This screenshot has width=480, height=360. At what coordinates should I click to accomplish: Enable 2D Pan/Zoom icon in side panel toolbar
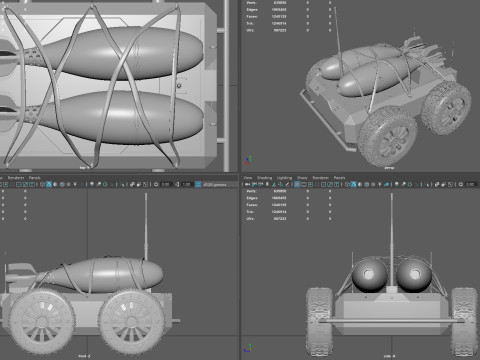(281, 184)
